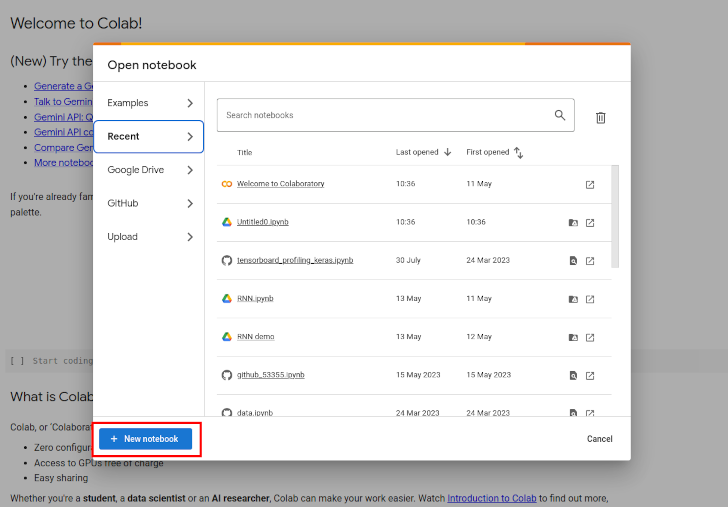728x507 pixels.
Task: Open RNN.ipynb in new tab icon
Action: pyautogui.click(x=590, y=299)
